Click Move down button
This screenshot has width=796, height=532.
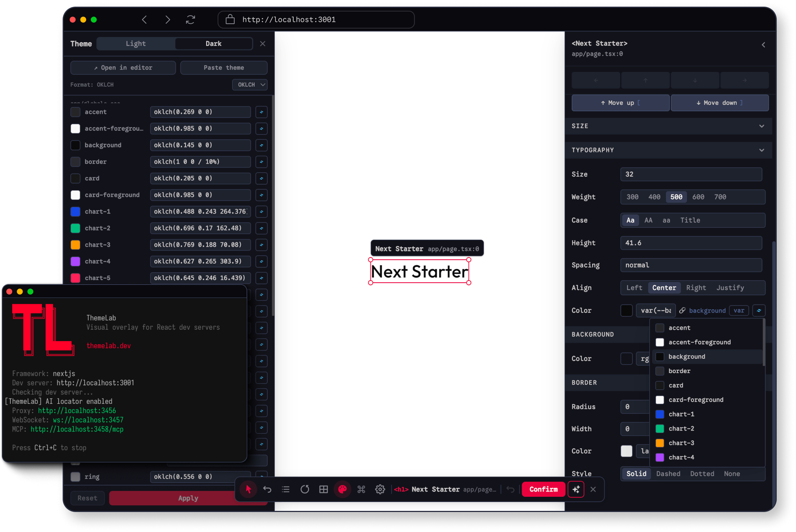720,103
